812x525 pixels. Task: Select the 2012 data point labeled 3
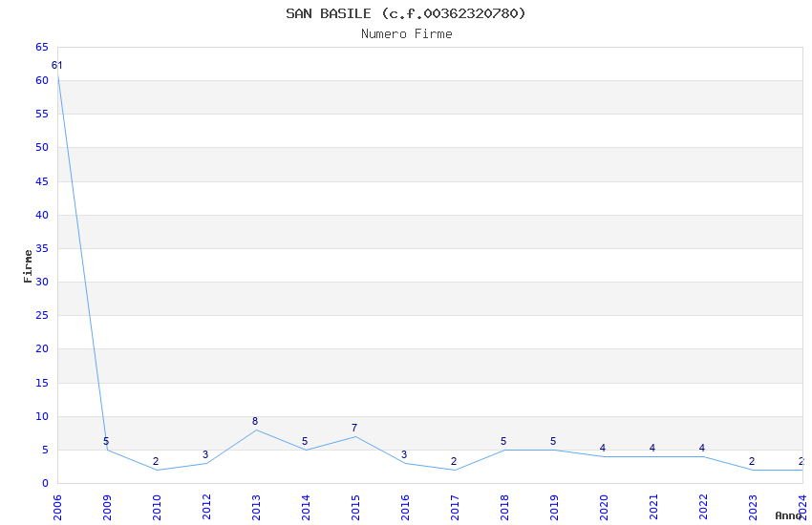click(x=205, y=454)
